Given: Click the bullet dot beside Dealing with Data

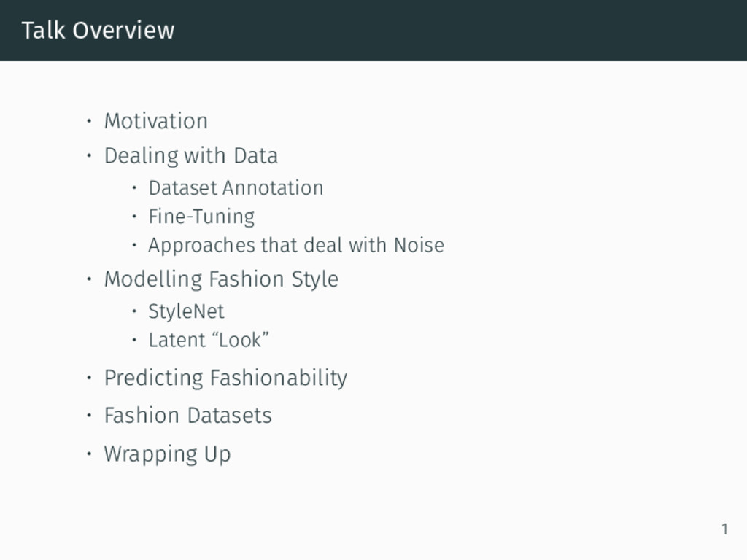Looking at the screenshot, I should pyautogui.click(x=89, y=155).
